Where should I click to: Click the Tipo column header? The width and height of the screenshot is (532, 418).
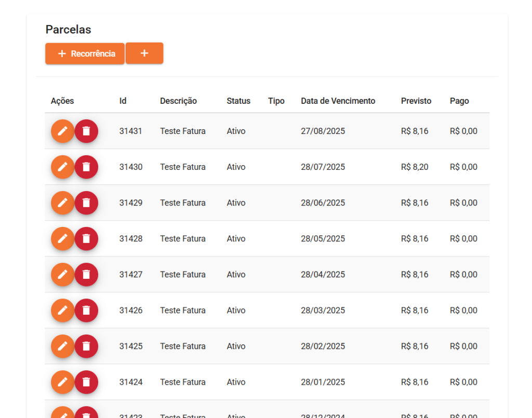pos(276,101)
